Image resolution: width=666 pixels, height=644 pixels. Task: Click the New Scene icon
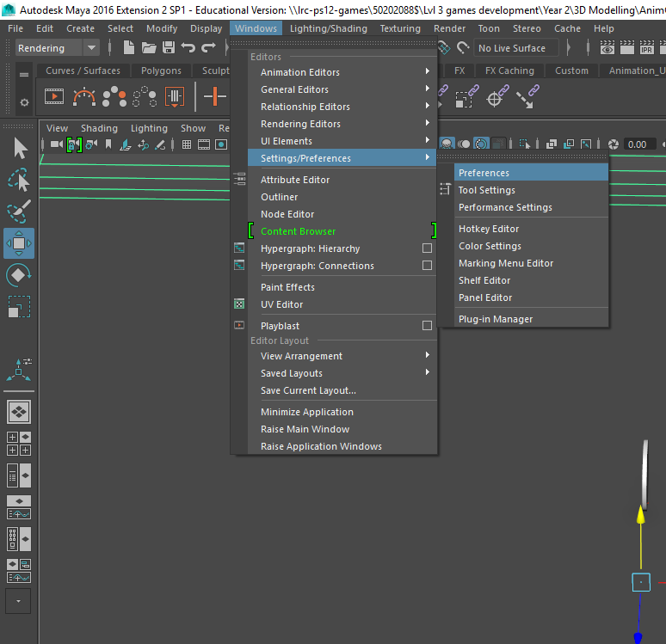pos(129,47)
